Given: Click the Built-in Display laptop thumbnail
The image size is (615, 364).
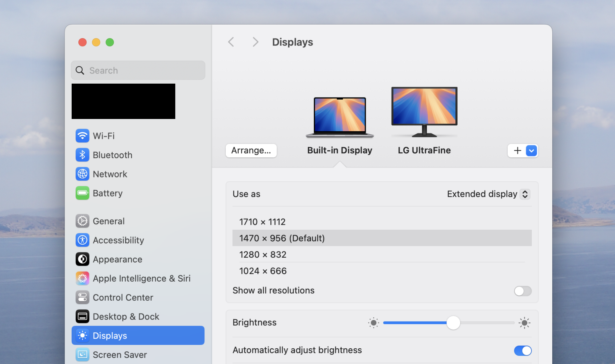Looking at the screenshot, I should 340,117.
